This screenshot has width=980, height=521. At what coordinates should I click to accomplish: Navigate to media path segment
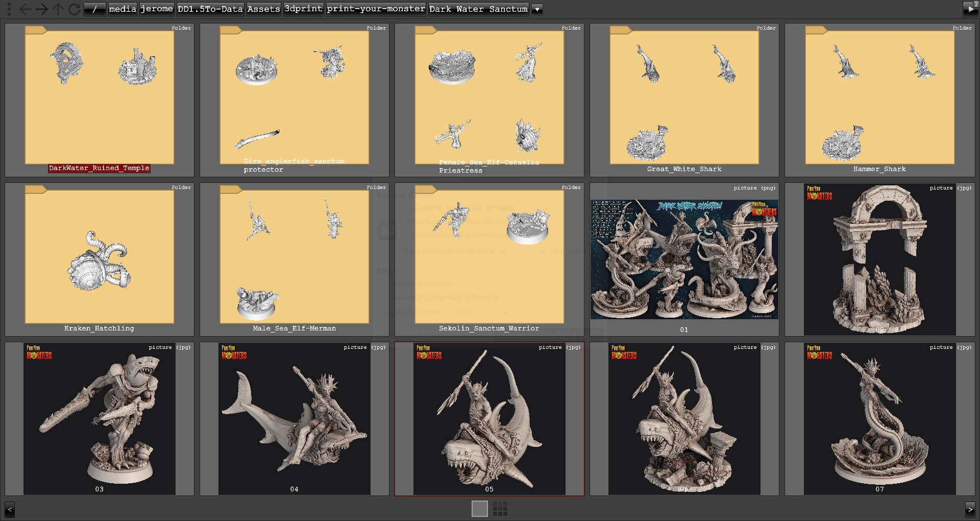click(122, 9)
